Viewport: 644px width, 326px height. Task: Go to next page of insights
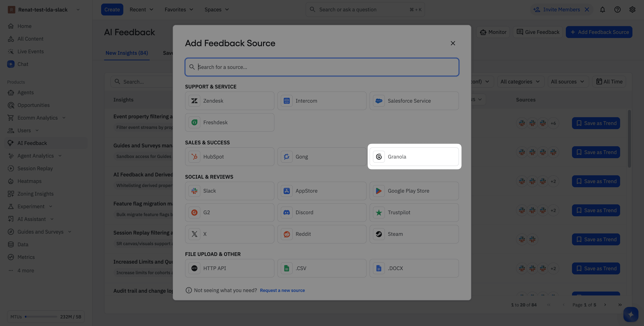tap(605, 305)
